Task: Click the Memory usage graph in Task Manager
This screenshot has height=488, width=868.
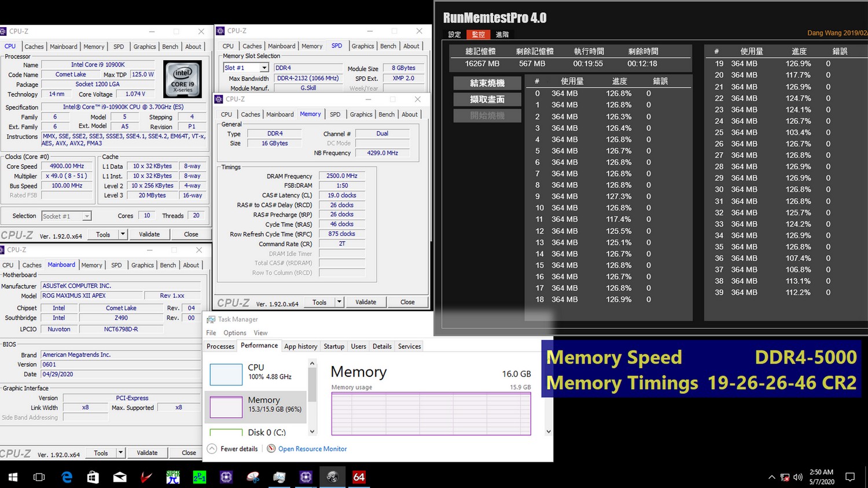Action: coord(431,414)
